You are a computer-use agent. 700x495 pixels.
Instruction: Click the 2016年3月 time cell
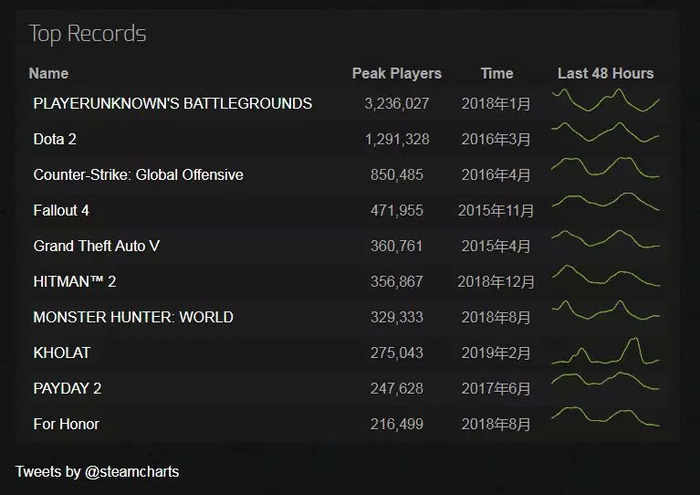click(x=496, y=139)
